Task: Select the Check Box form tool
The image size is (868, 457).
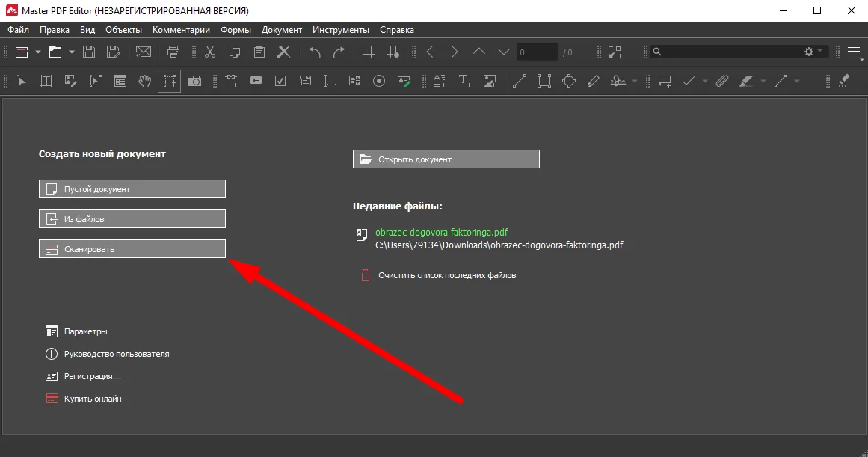Action: pyautogui.click(x=280, y=81)
